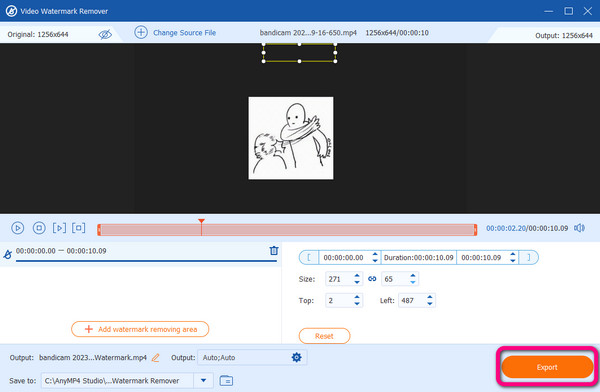Click the orange playhead marker on timeline

pyautogui.click(x=201, y=222)
